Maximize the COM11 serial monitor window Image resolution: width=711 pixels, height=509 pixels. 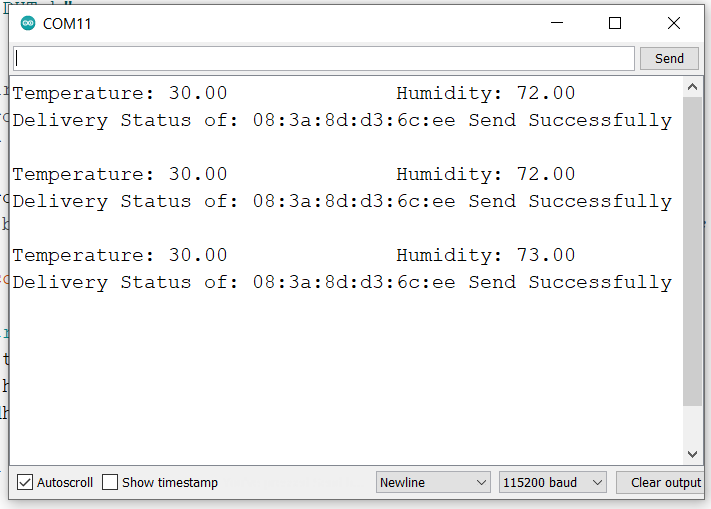point(615,23)
